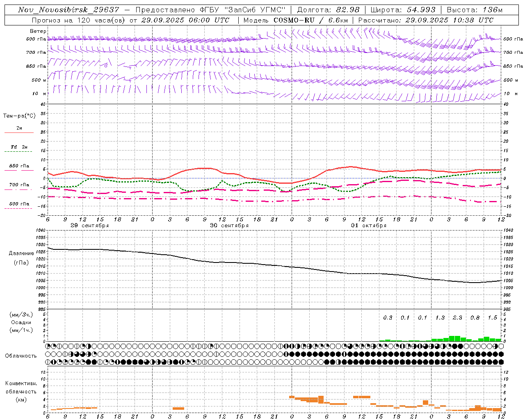Click the date label 30 сентября
This screenshot has height=420, width=525.
229,226
